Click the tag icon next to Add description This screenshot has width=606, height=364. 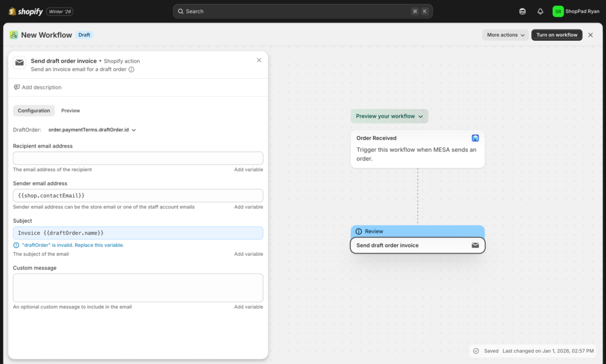(17, 87)
